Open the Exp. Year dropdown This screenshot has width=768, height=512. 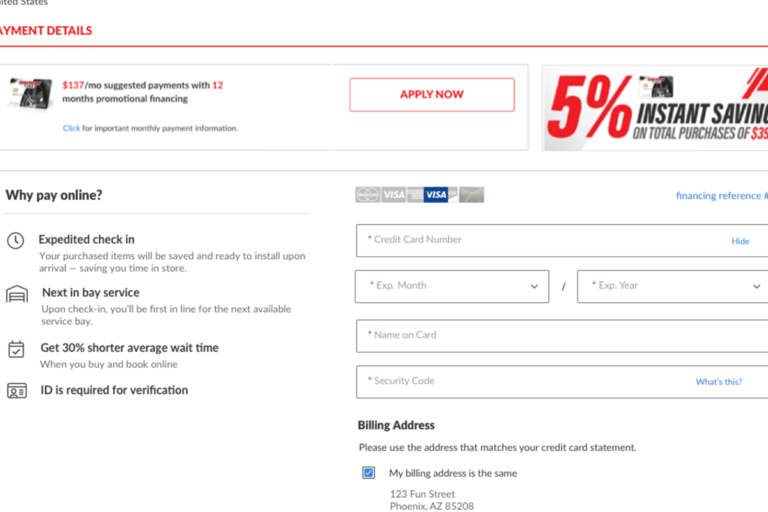click(672, 286)
